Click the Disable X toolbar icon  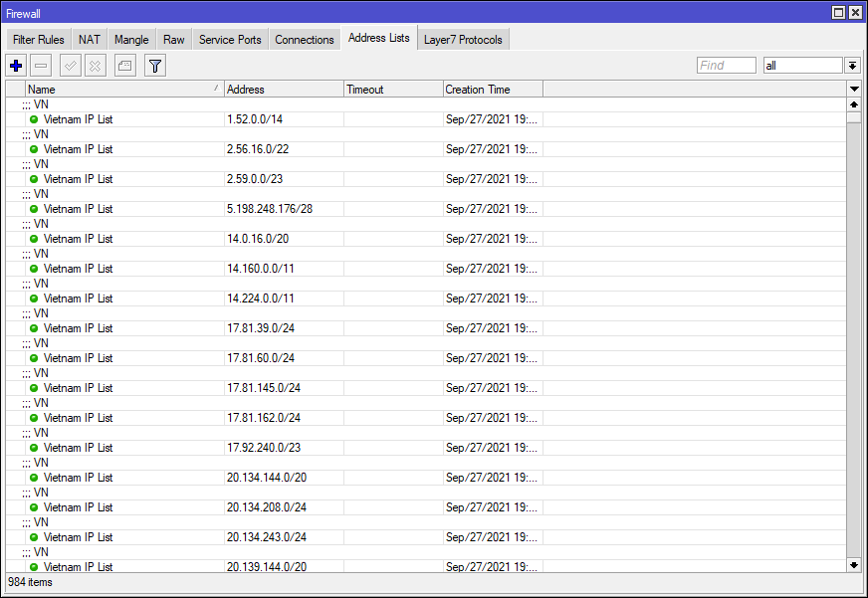[x=95, y=66]
